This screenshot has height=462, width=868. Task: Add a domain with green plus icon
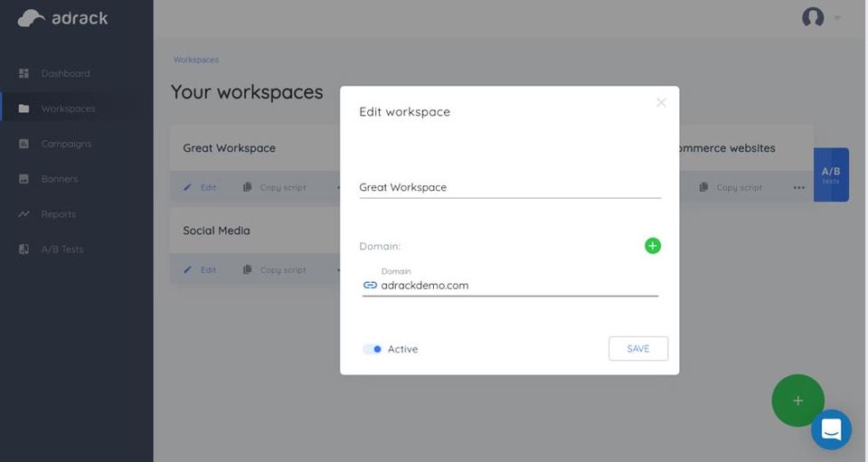[653, 246]
